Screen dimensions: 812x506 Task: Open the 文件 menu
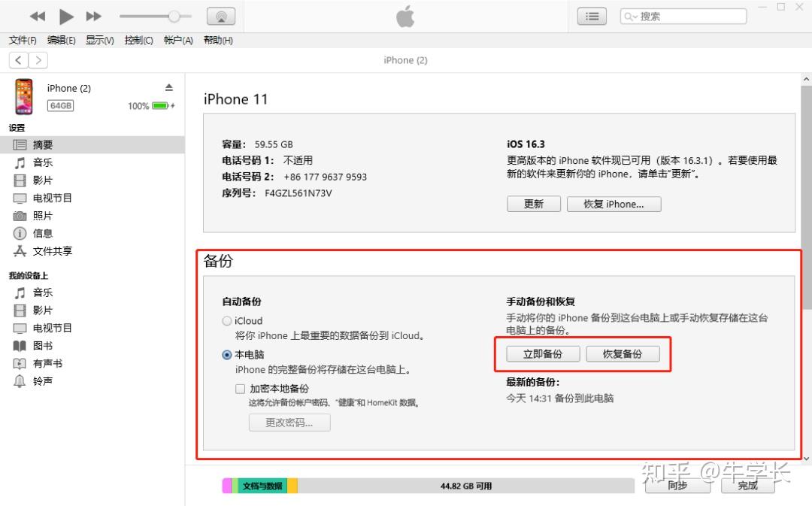(21, 41)
